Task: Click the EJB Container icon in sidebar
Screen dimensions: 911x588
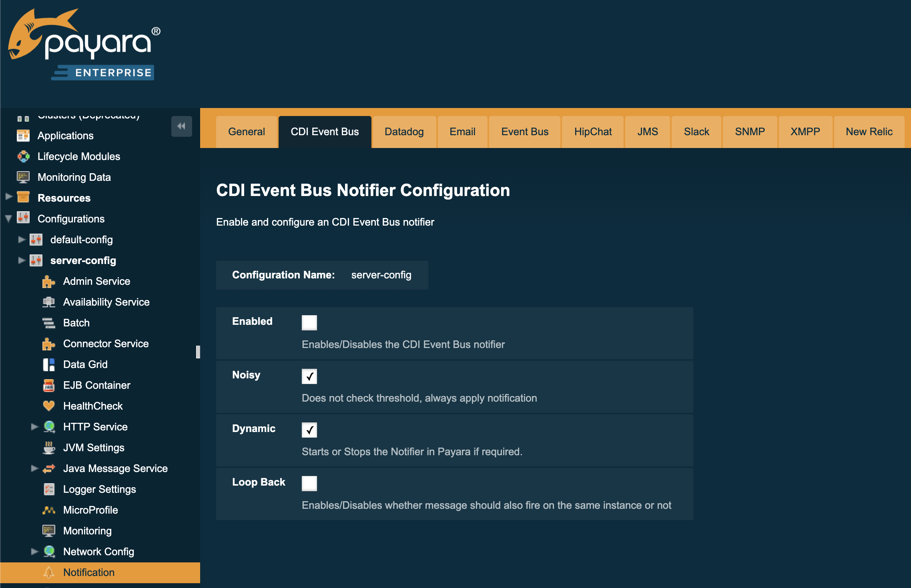Action: 50,385
